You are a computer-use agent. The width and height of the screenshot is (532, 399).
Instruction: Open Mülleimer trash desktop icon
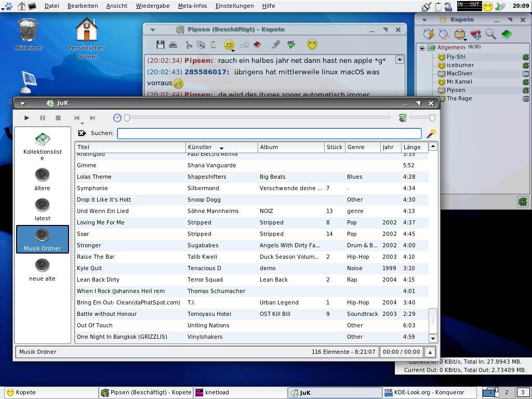pyautogui.click(x=29, y=34)
